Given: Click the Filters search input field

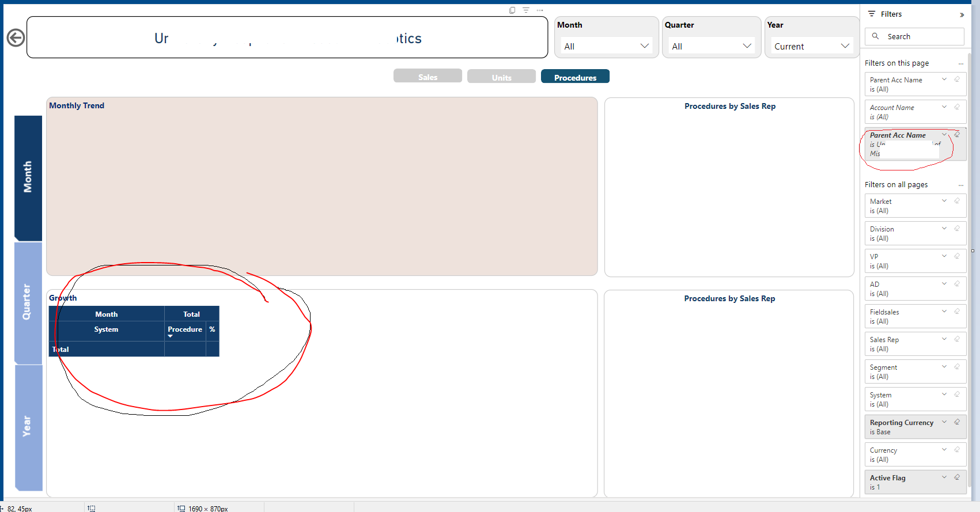Looking at the screenshot, I should (914, 36).
